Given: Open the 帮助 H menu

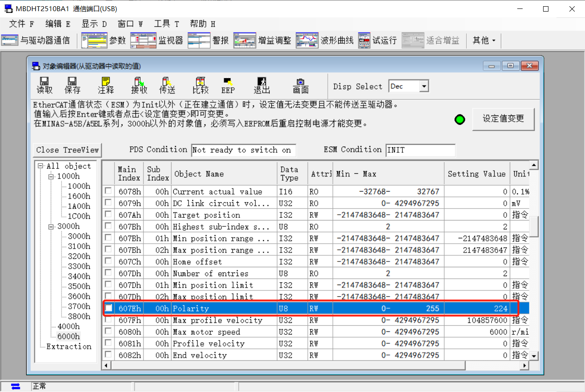Looking at the screenshot, I should 202,24.
